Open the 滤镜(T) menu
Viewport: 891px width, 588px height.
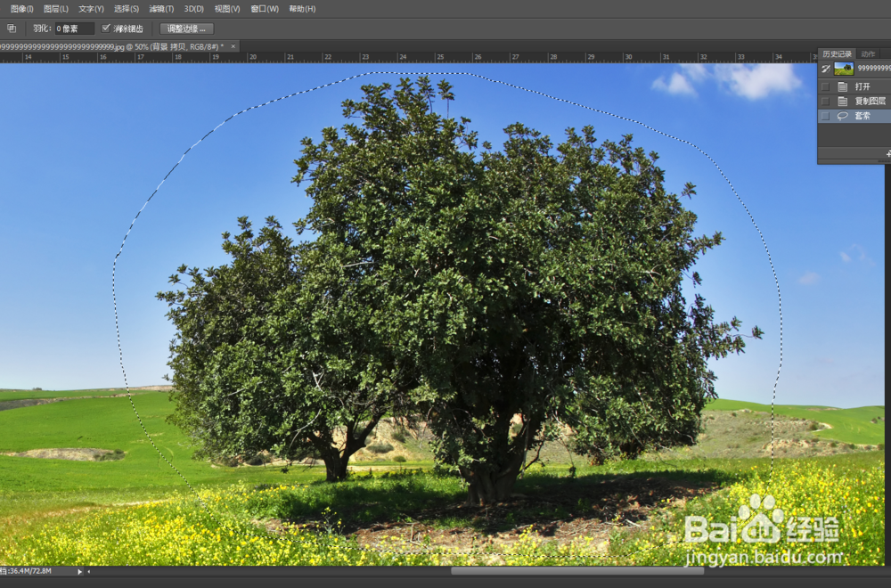pos(161,9)
